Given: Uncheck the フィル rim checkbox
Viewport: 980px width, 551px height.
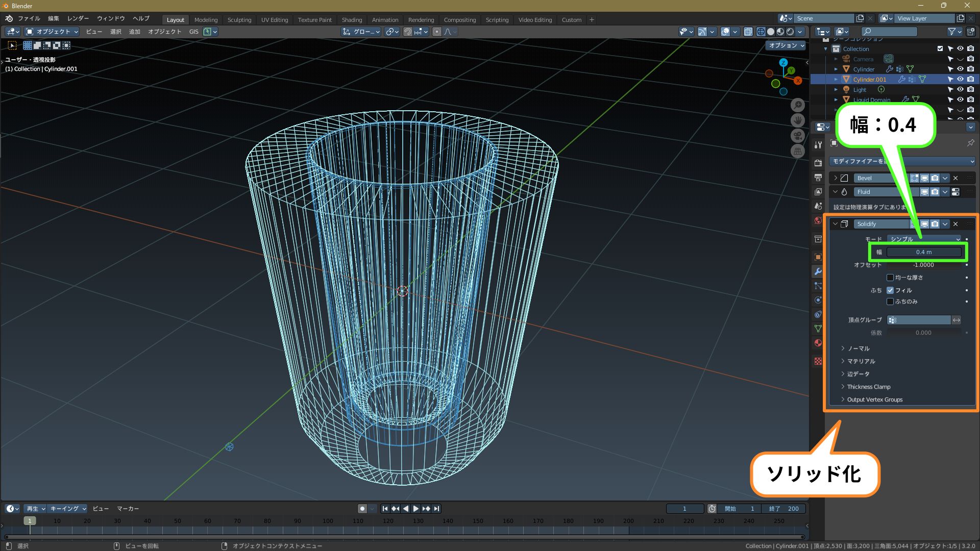Looking at the screenshot, I should pyautogui.click(x=890, y=290).
